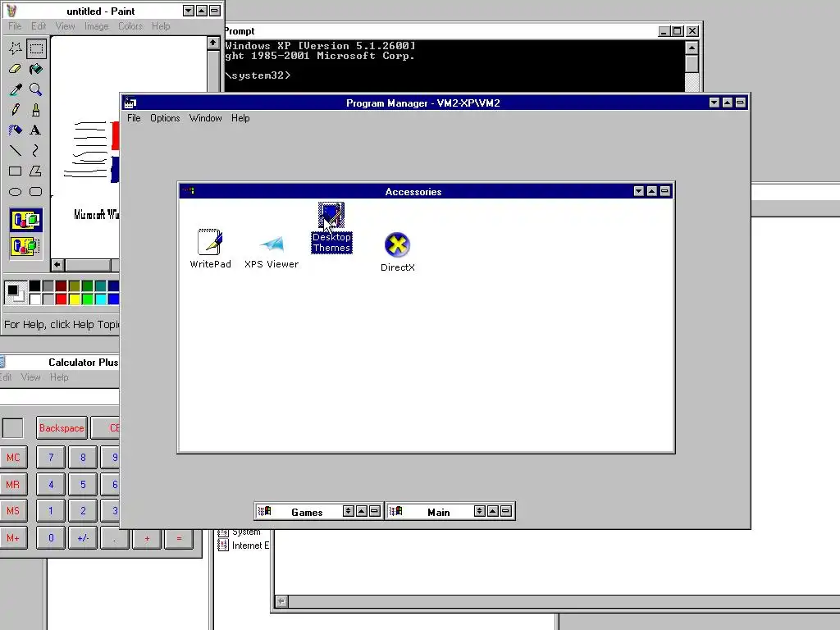Choose the Fill With Color bucket tool
Viewport: 840px width, 630px height.
[x=36, y=69]
